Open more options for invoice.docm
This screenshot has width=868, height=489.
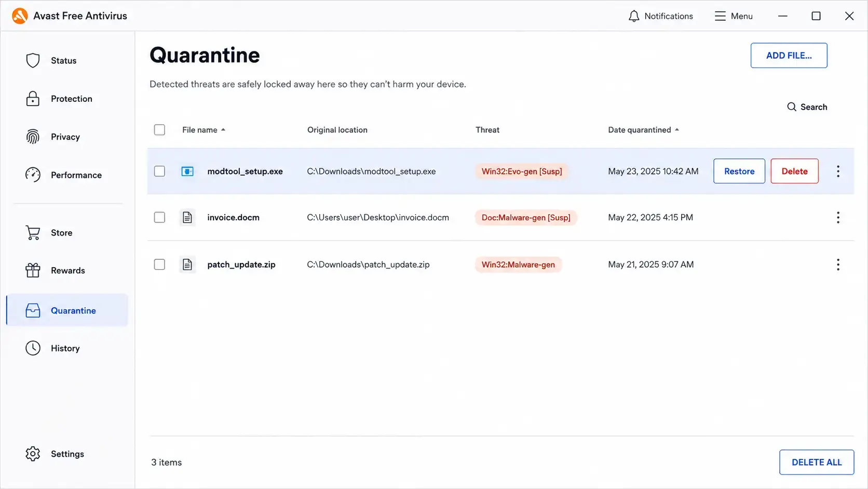pos(838,217)
